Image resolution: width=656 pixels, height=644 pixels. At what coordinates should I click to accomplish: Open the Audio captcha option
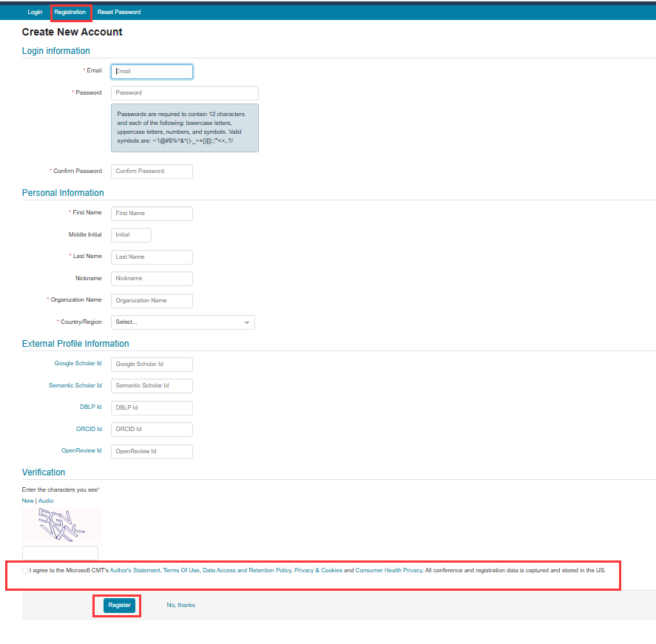46,501
